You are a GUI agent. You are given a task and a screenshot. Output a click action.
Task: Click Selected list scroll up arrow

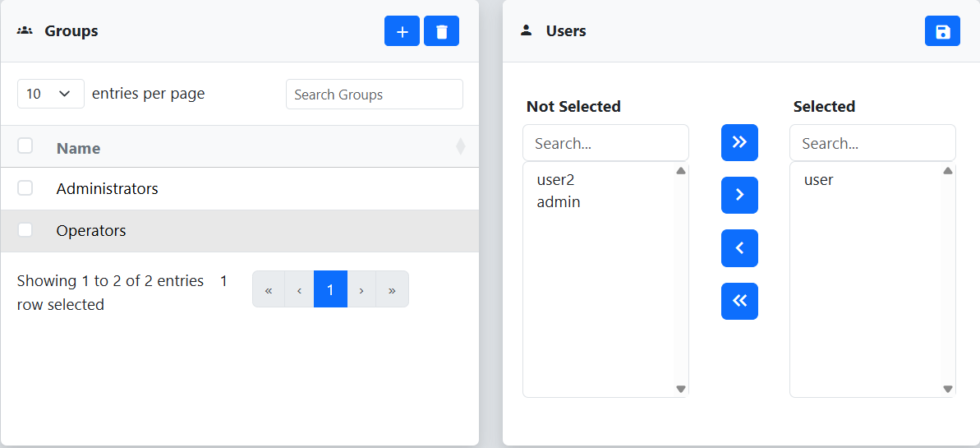[x=947, y=171]
